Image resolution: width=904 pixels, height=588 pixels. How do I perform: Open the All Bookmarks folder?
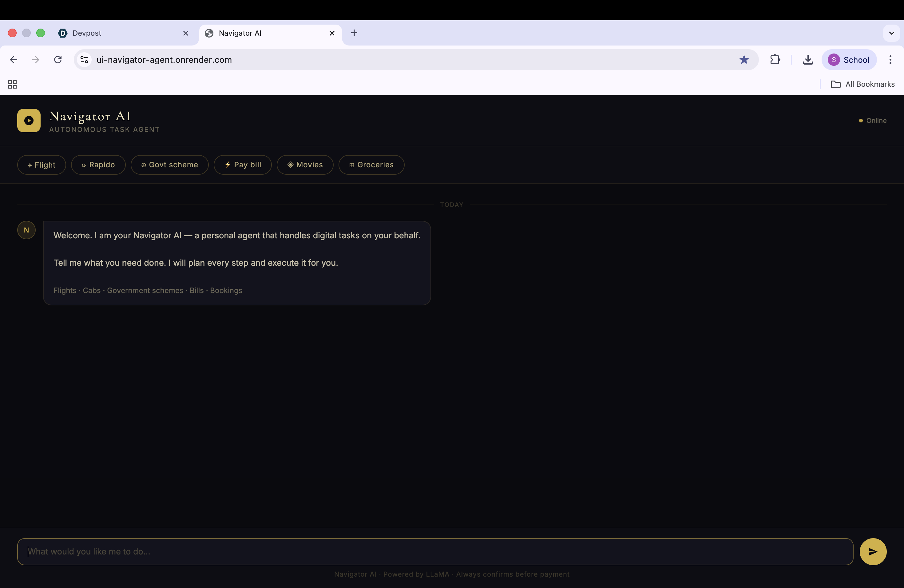pos(862,84)
